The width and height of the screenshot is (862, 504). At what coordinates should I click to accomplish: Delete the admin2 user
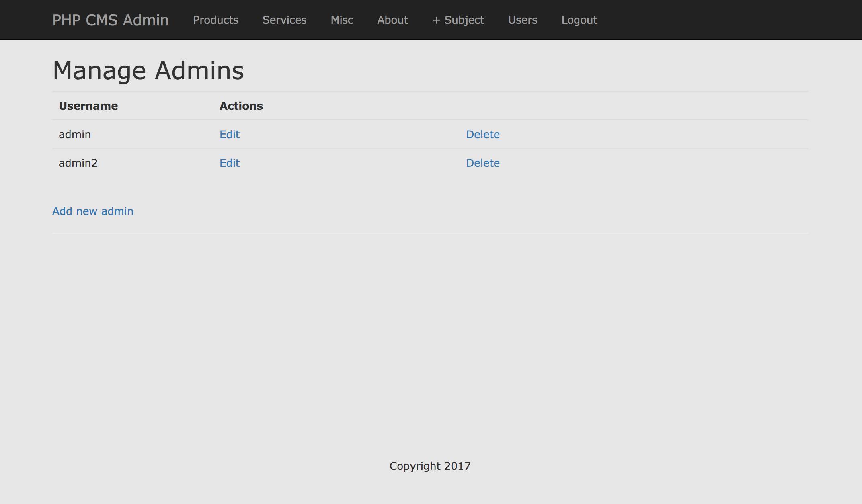pyautogui.click(x=482, y=163)
